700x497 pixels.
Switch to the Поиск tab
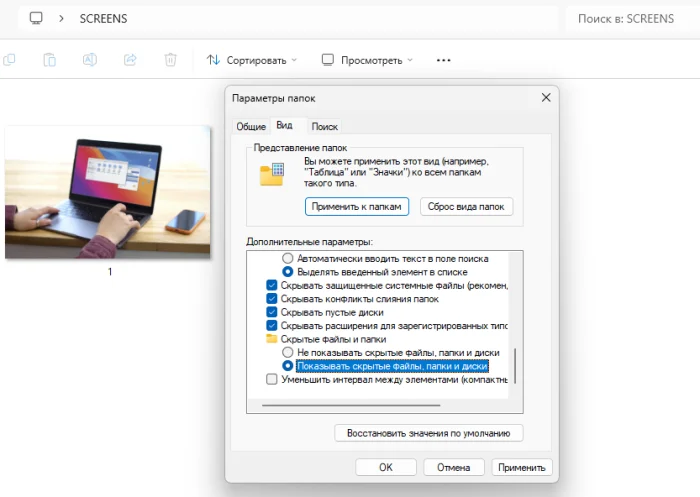point(325,127)
